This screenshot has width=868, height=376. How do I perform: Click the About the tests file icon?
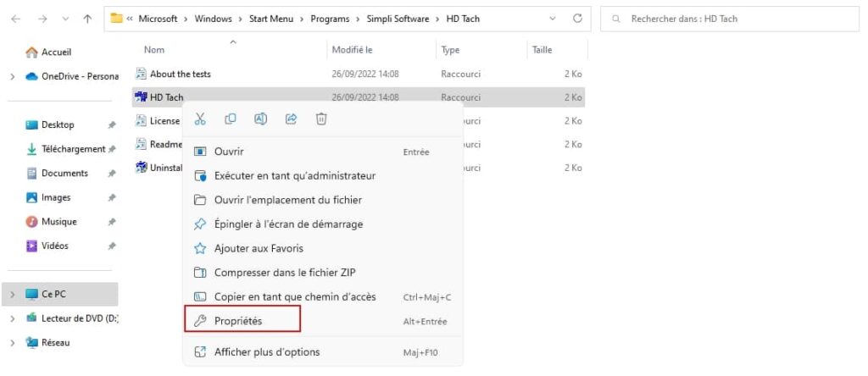(141, 74)
